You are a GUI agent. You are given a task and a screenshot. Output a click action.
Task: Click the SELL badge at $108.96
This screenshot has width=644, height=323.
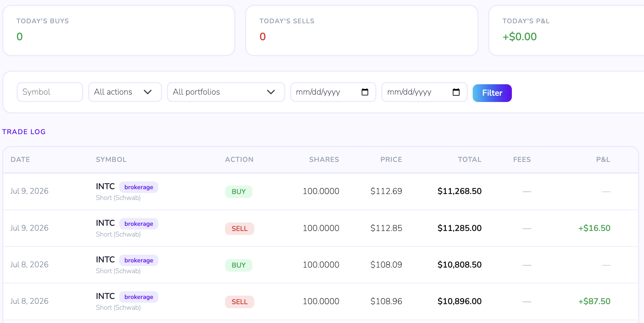pyautogui.click(x=239, y=302)
